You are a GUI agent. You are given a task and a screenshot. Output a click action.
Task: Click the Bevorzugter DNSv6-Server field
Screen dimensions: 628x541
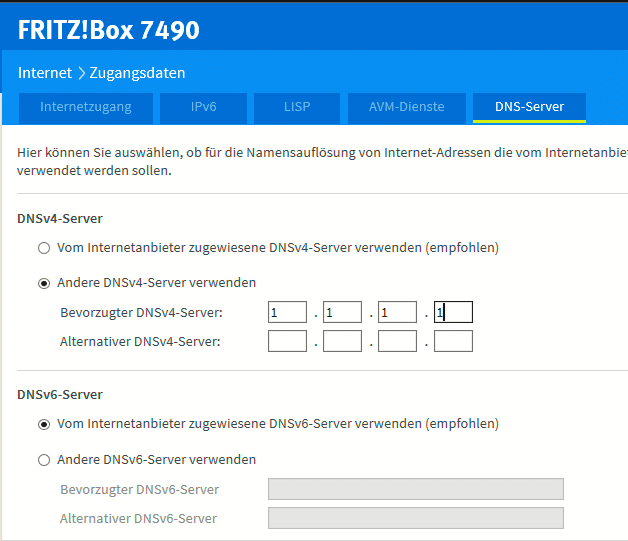coord(415,489)
